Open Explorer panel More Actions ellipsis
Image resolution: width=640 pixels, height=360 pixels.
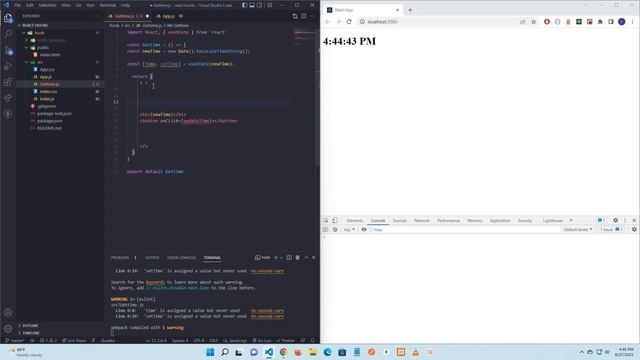(x=97, y=16)
